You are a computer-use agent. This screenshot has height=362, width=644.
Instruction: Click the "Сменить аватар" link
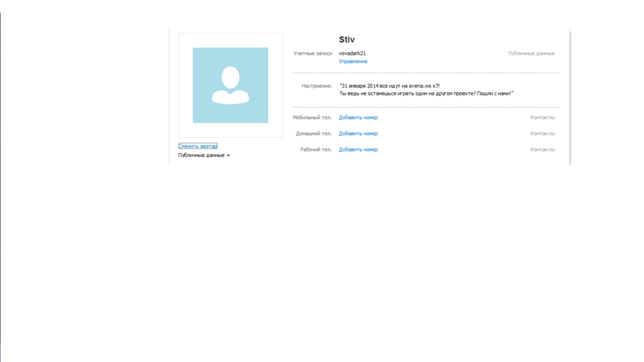[198, 146]
